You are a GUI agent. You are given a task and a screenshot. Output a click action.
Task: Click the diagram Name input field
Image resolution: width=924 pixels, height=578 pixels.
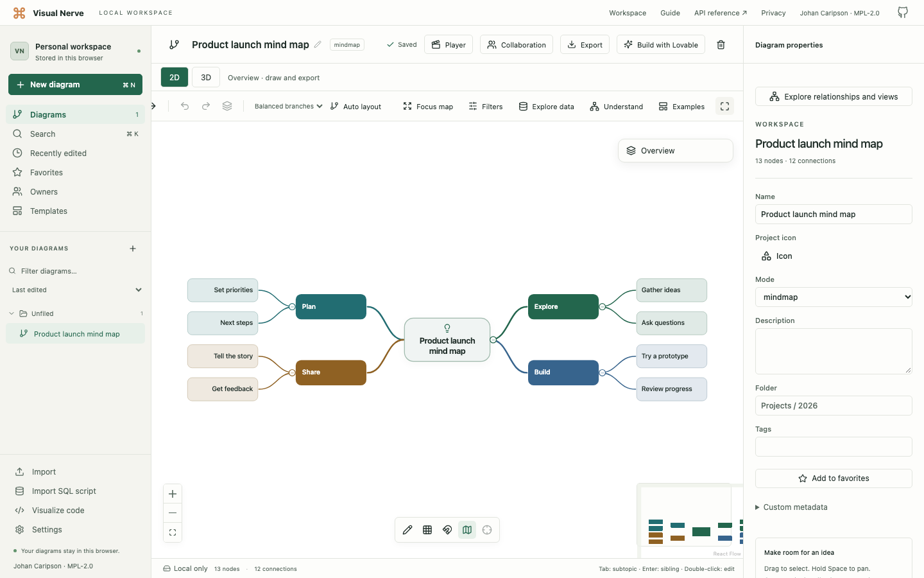coord(834,215)
